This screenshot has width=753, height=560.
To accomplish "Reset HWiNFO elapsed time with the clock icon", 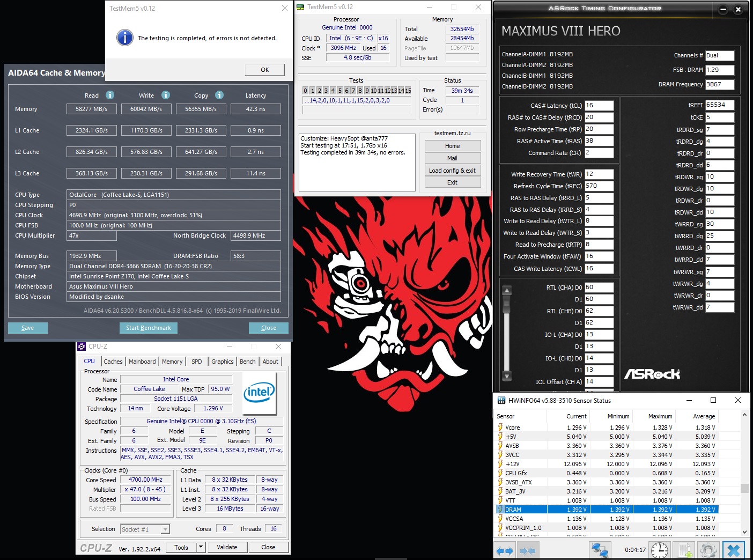I will pyautogui.click(x=659, y=550).
